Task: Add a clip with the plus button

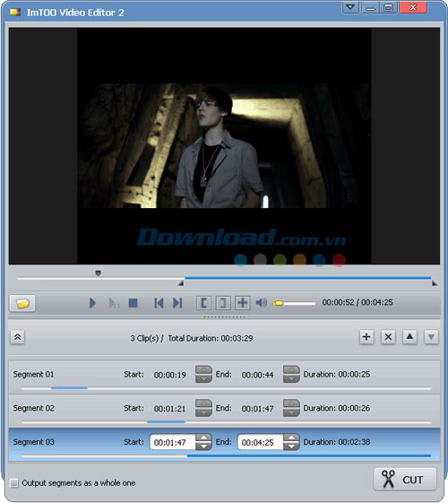Action: (x=366, y=337)
